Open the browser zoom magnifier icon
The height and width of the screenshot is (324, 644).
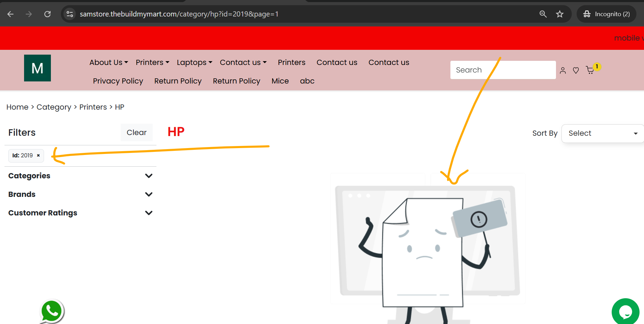click(543, 14)
